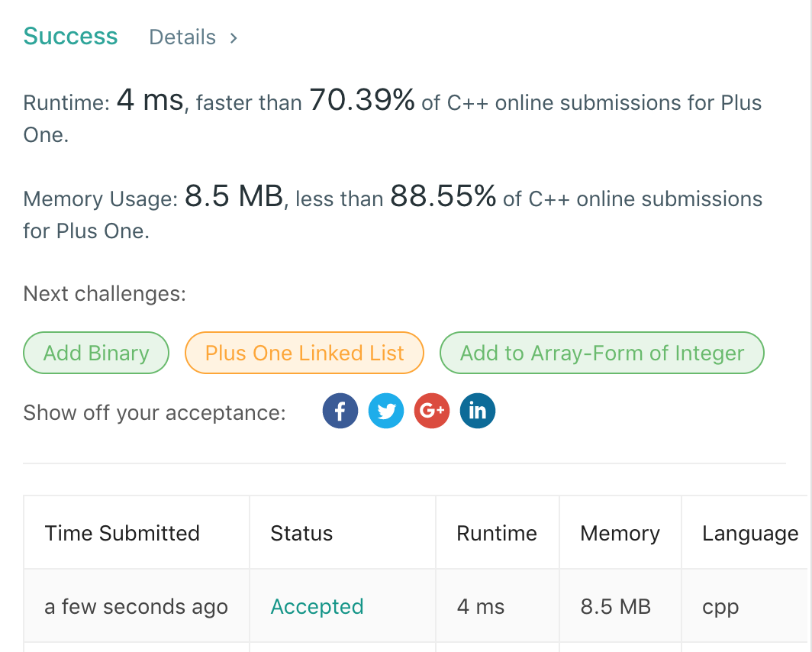Share acceptance on Google Plus
The image size is (812, 652).
coord(432,412)
